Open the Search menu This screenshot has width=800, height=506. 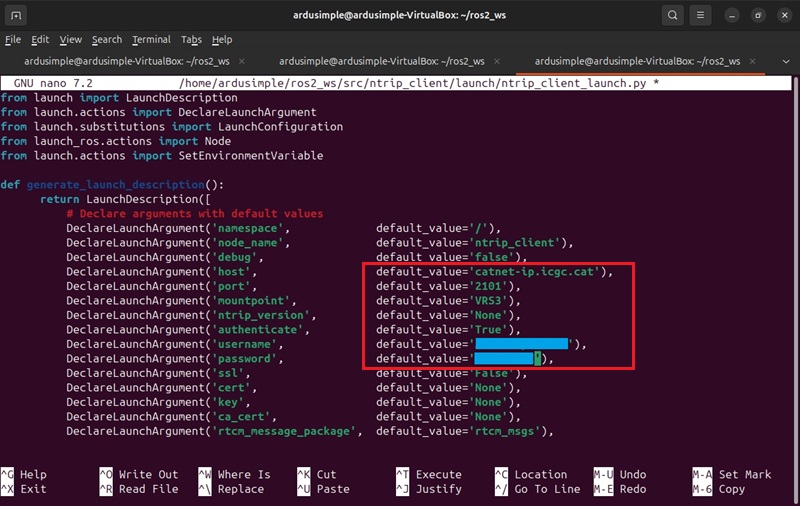107,39
